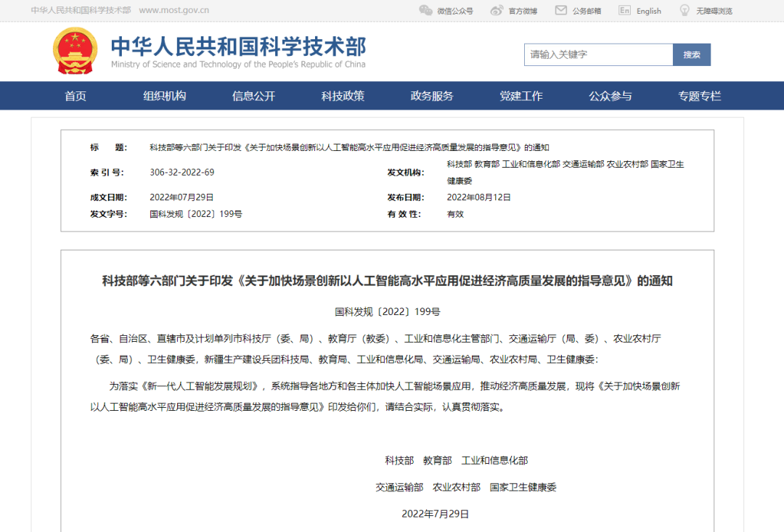Open 政务服务 from the navigation bar
The width and height of the screenshot is (784, 532).
432,96
